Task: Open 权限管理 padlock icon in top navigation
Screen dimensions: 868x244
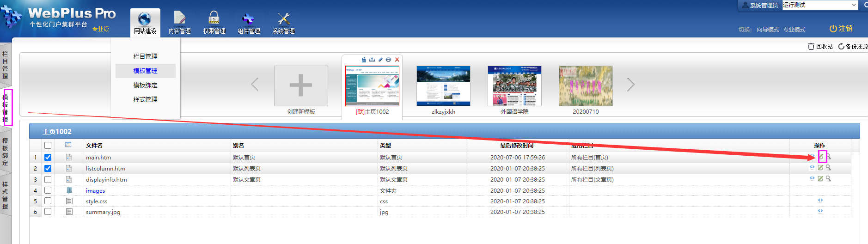Action: [214, 19]
